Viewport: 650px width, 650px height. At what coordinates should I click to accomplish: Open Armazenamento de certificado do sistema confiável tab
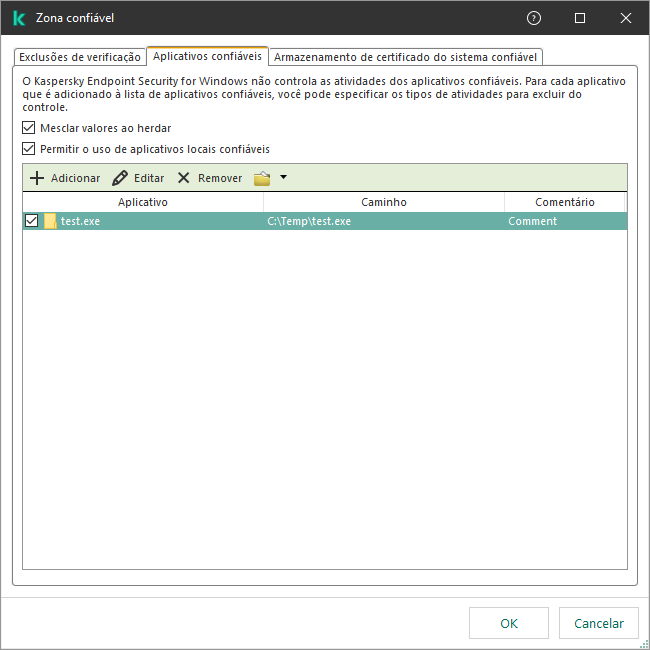click(405, 58)
